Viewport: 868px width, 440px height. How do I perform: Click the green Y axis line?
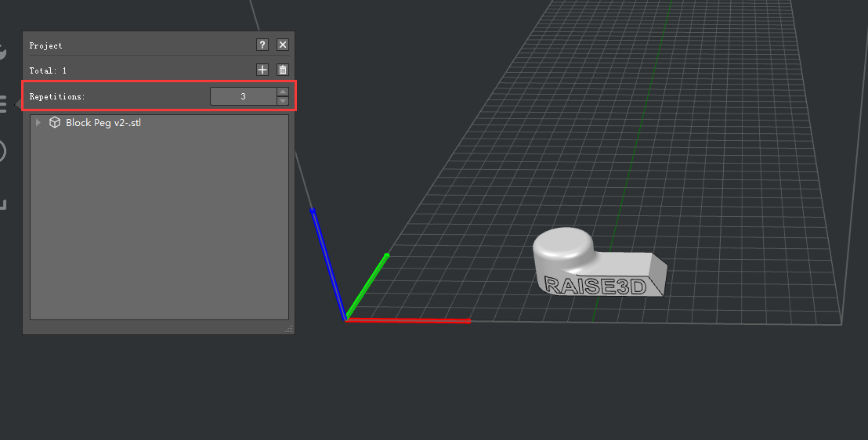point(367,285)
